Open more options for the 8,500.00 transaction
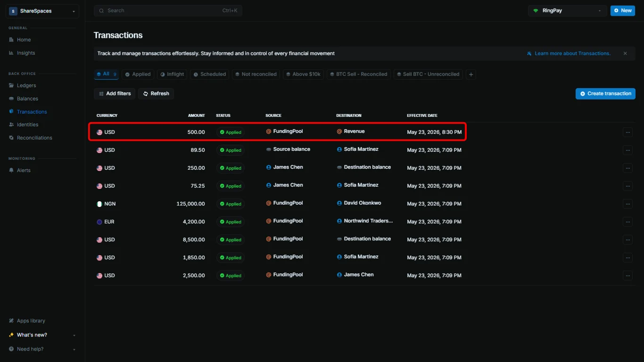 click(x=627, y=240)
